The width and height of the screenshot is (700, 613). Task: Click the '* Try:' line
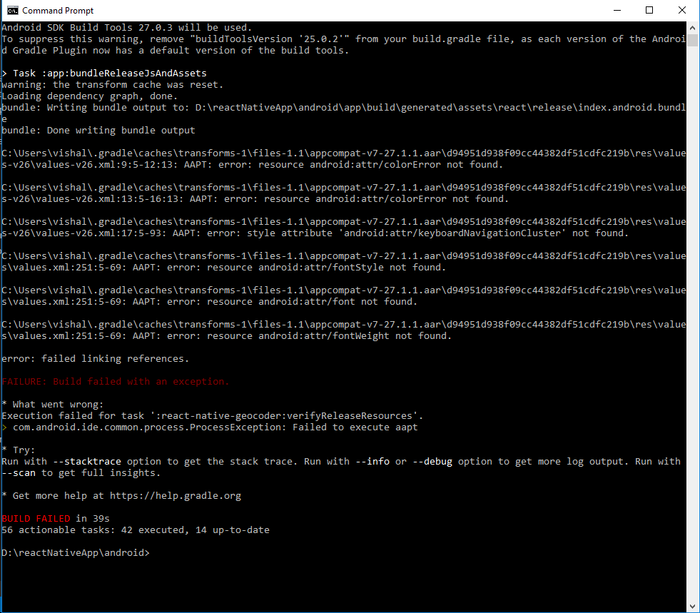tap(19, 450)
